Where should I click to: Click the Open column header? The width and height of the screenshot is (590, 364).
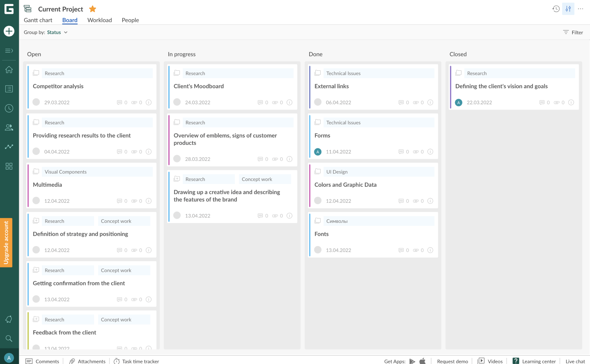34,54
